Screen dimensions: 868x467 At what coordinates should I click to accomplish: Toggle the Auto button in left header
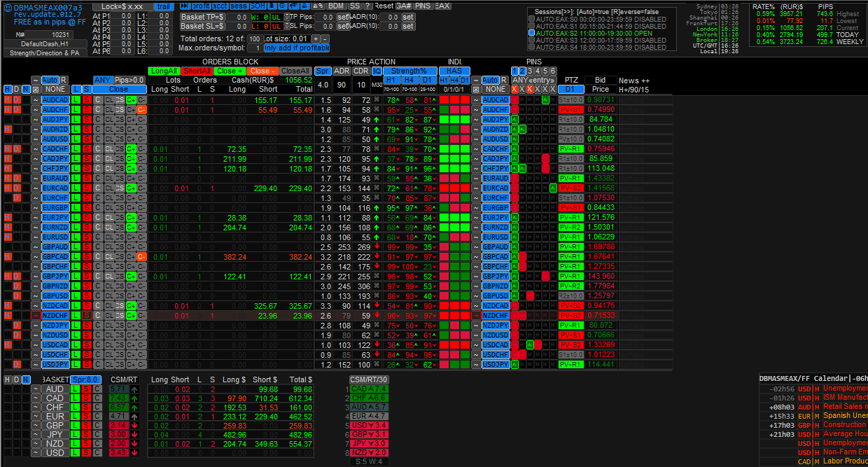coord(50,80)
